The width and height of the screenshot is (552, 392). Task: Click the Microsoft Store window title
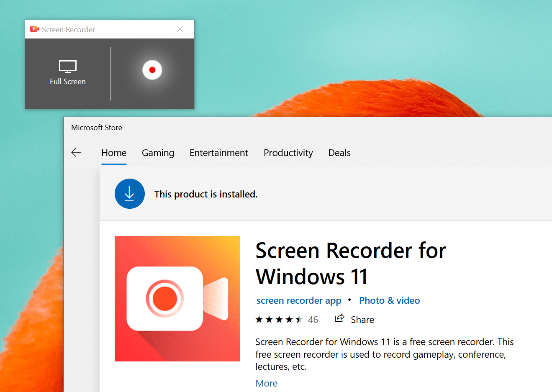tap(97, 127)
